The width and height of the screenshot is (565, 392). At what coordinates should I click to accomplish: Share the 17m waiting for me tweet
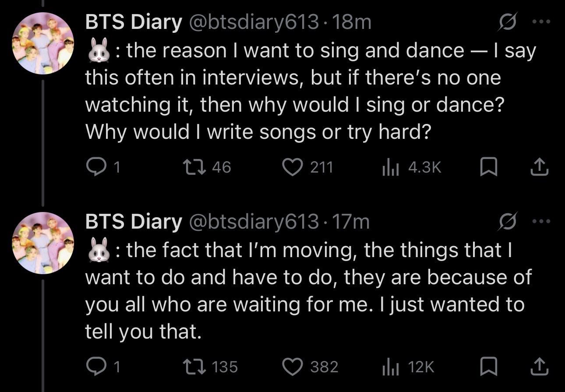pos(540,367)
